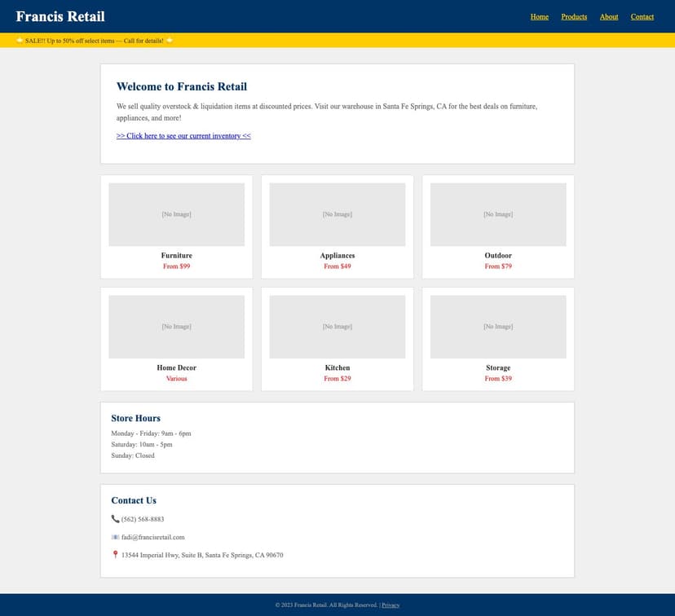
Task: Click the Furniture category card
Action: tap(176, 226)
